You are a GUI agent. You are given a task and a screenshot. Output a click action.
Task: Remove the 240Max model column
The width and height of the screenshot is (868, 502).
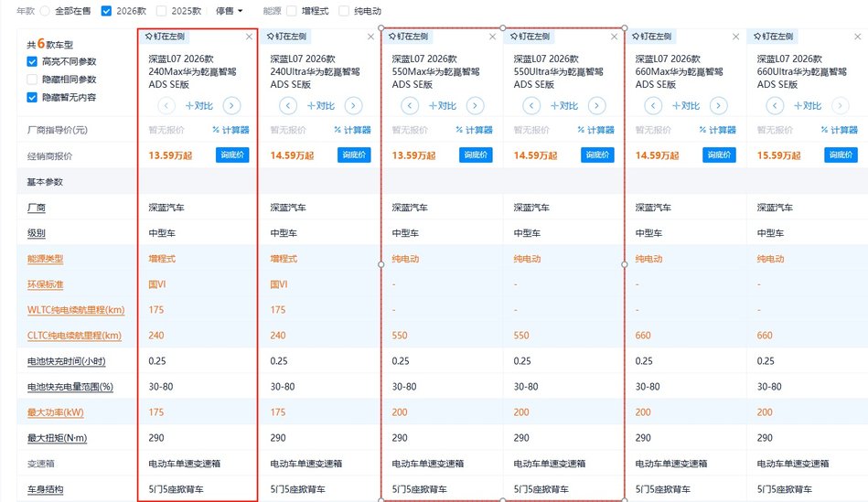pyautogui.click(x=249, y=37)
